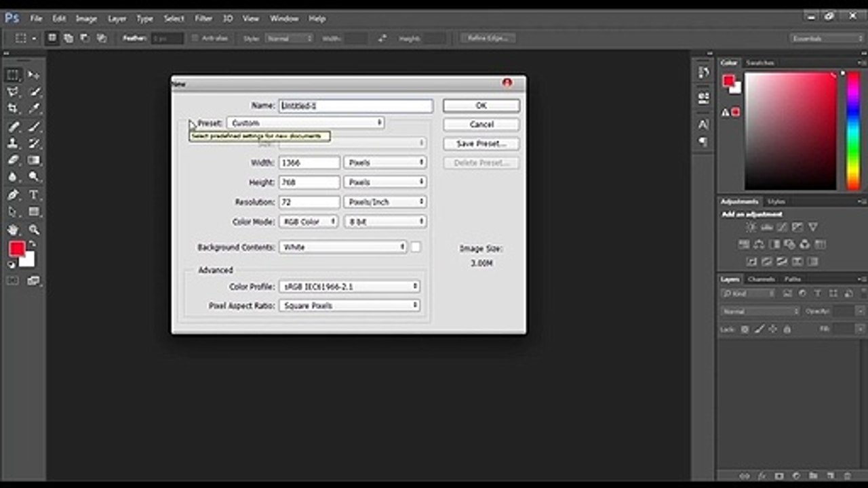Toggle Quick Mask mode
The height and width of the screenshot is (488, 868).
[13, 281]
